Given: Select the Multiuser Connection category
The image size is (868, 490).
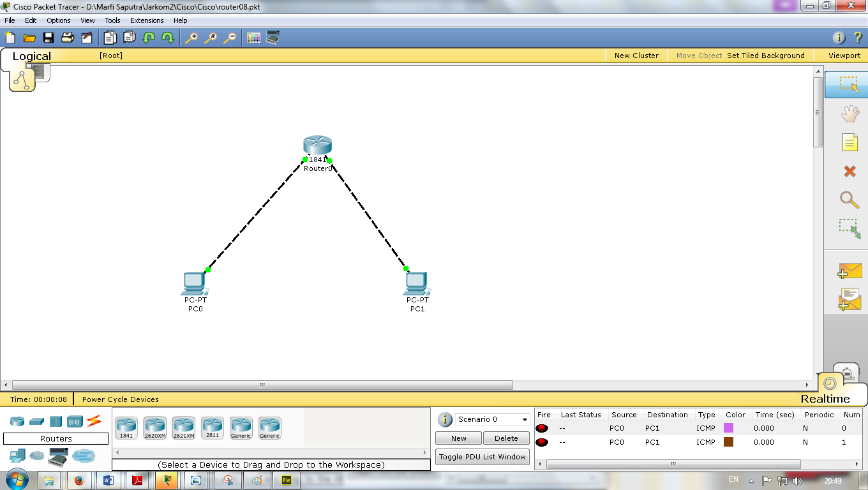Looking at the screenshot, I should tap(83, 456).
